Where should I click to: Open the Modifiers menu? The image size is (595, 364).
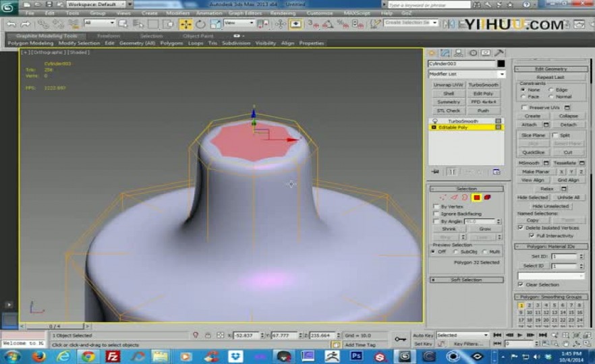coord(177,13)
